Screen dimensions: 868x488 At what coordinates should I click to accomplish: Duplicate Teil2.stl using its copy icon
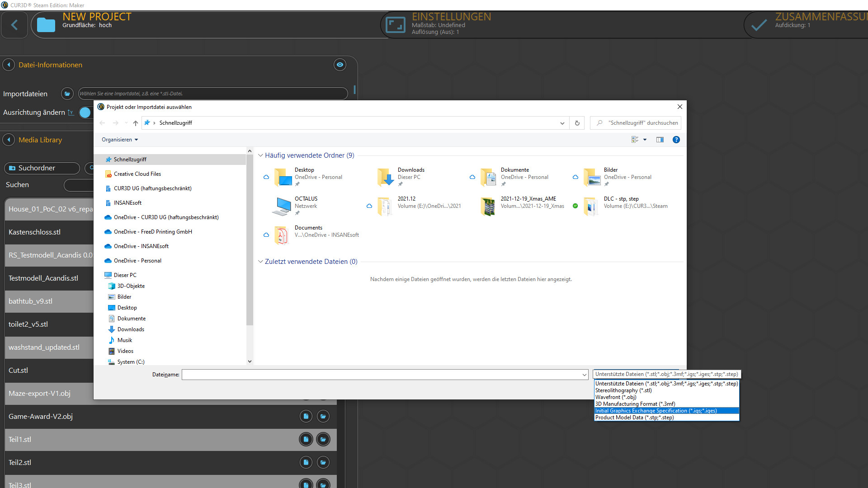306,462
